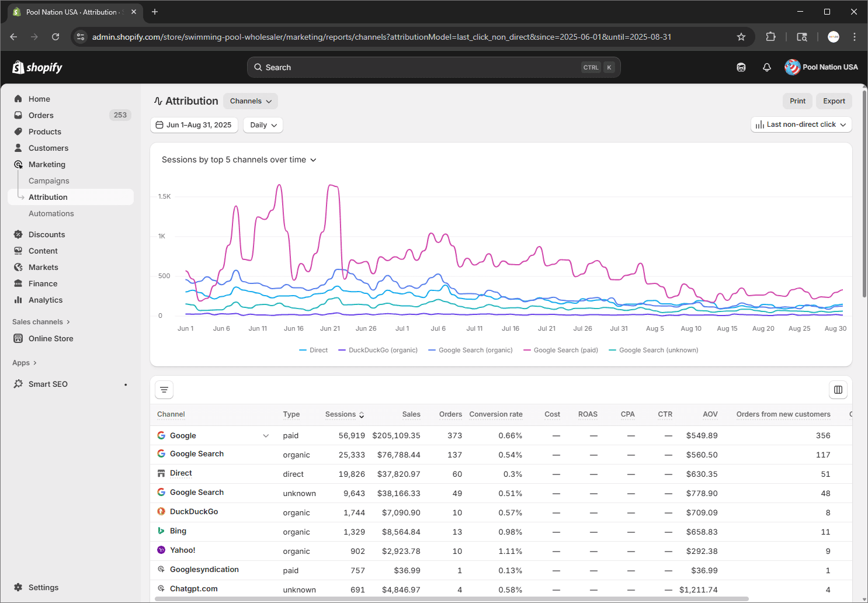Image resolution: width=868 pixels, height=603 pixels.
Task: Click the Orders inbox icon
Action: pos(18,115)
